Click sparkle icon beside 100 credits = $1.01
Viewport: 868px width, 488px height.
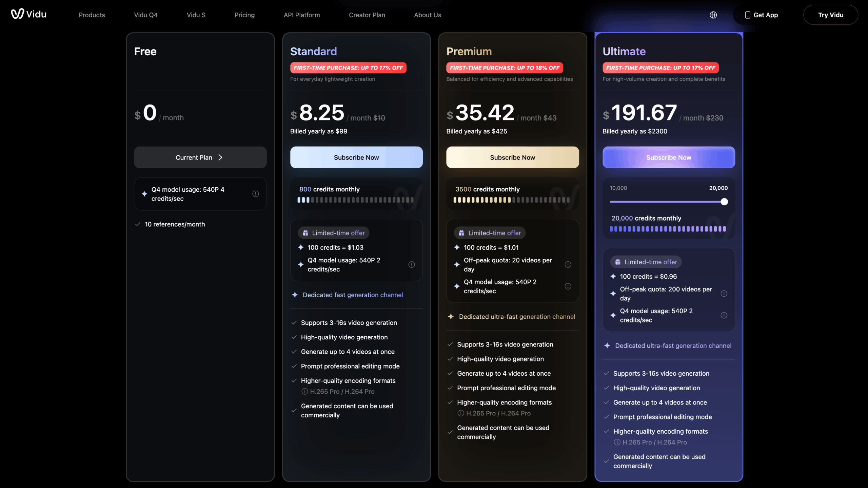[x=457, y=247]
